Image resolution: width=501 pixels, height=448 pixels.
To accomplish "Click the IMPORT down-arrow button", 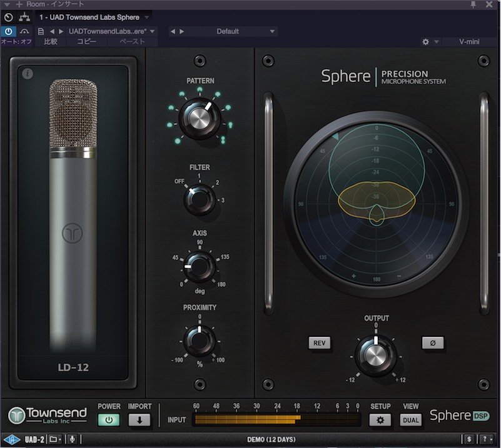I will pyautogui.click(x=139, y=420).
